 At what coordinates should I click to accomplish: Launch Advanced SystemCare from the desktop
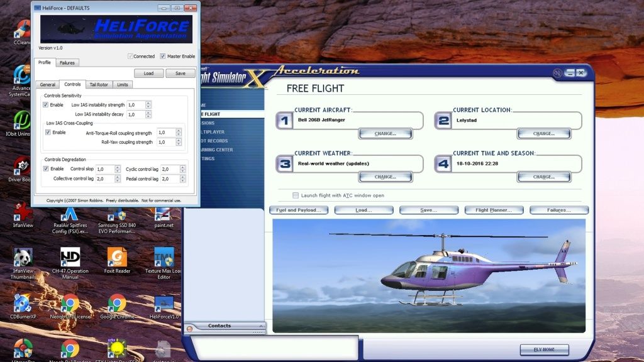coord(21,80)
